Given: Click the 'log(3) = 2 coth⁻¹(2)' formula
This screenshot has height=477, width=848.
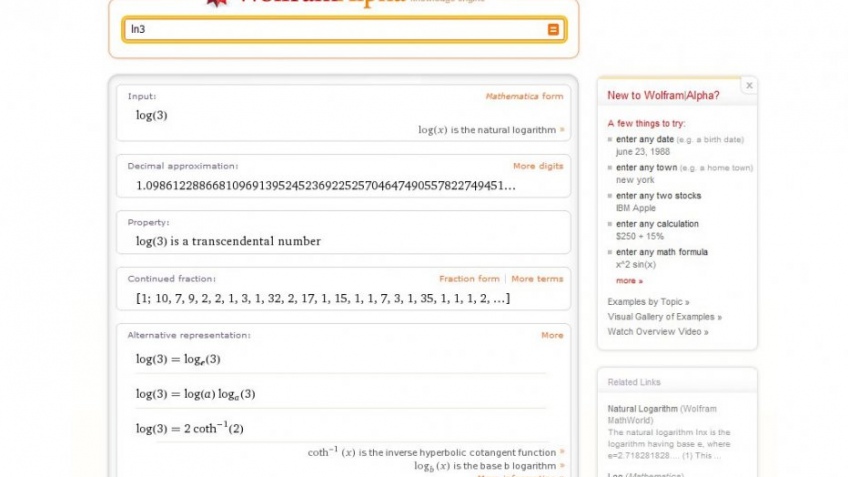Looking at the screenshot, I should [x=189, y=428].
